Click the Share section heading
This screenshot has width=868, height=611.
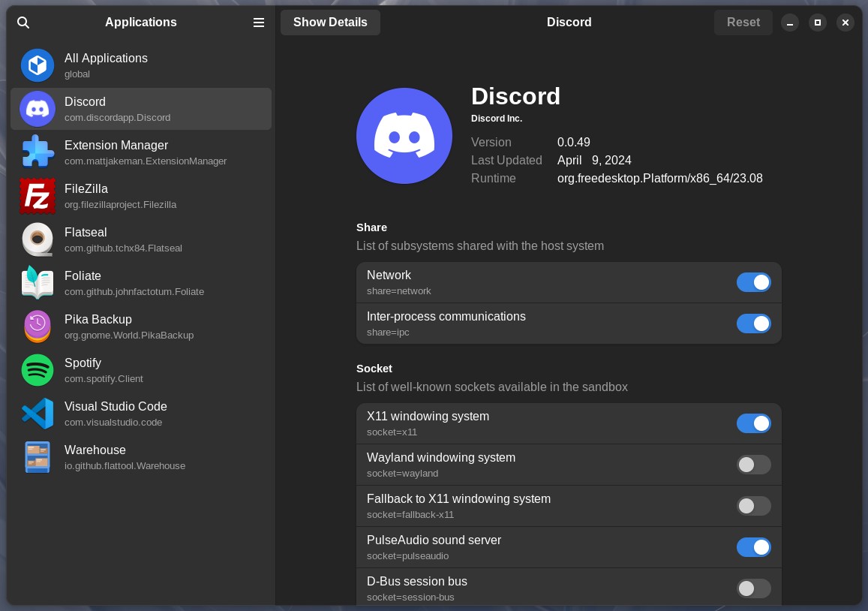pos(371,227)
